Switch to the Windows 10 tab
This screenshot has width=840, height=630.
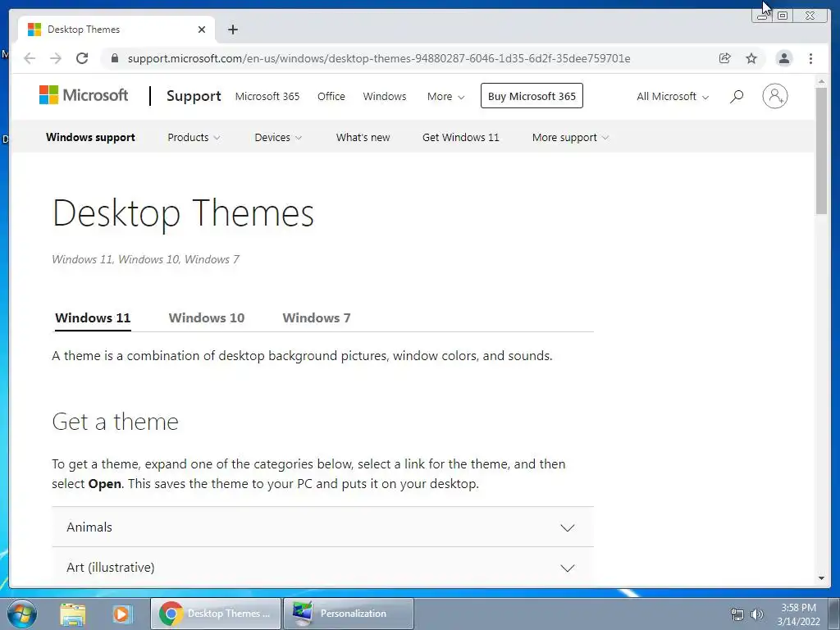206,317
